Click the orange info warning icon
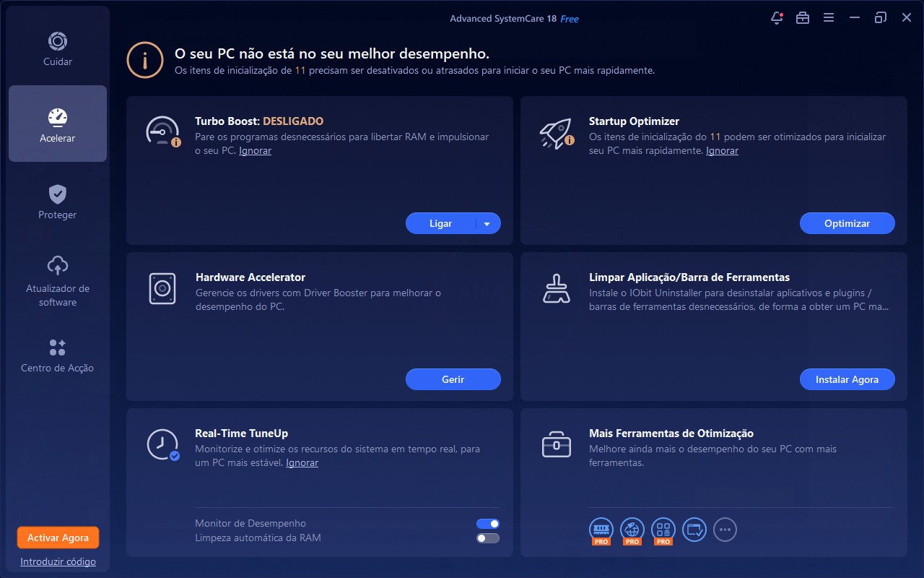 pyautogui.click(x=144, y=60)
